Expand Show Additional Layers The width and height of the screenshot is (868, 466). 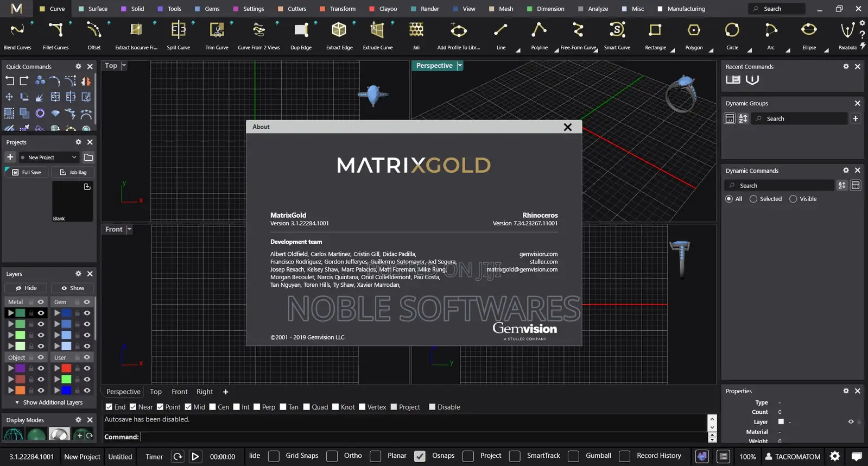(x=48, y=402)
